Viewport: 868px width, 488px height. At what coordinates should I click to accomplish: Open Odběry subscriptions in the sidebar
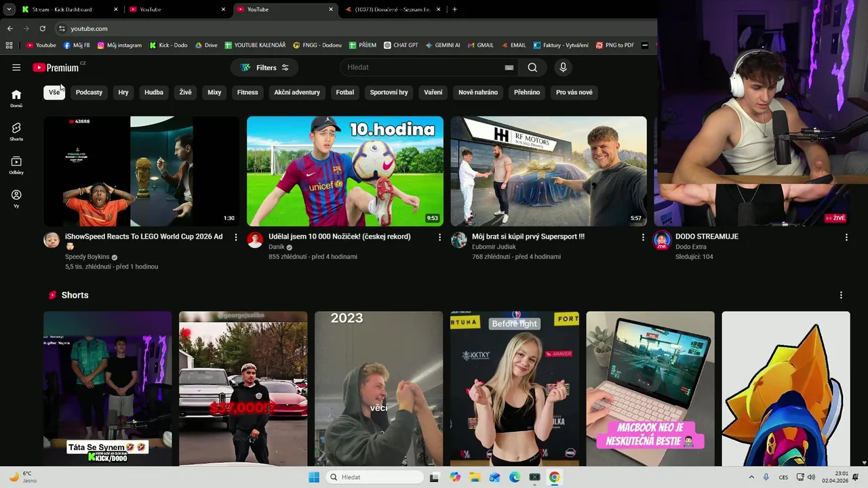coord(16,165)
